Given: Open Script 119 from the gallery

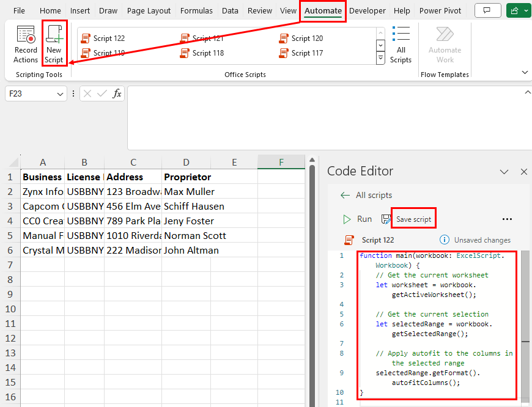Looking at the screenshot, I should [x=103, y=53].
